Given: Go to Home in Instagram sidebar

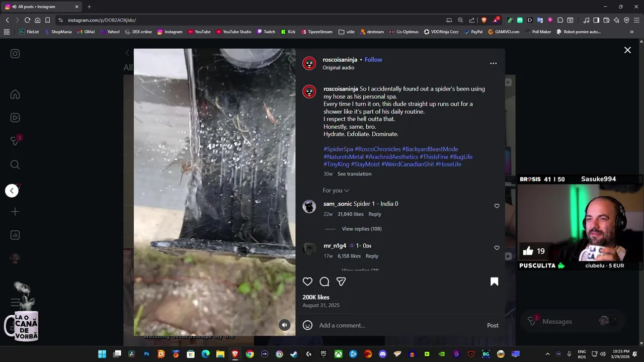Looking at the screenshot, I should (x=15, y=95).
